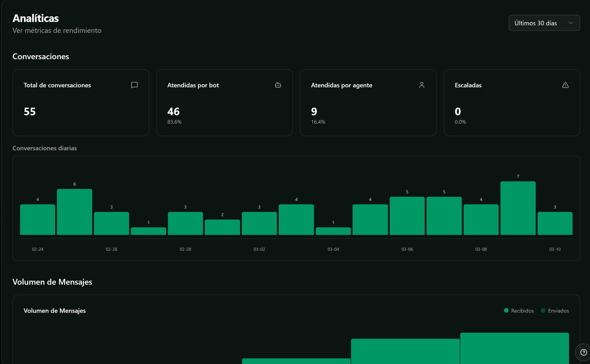
Task: Click the 02-26 bar showing 6 conversations
Action: coord(74,212)
